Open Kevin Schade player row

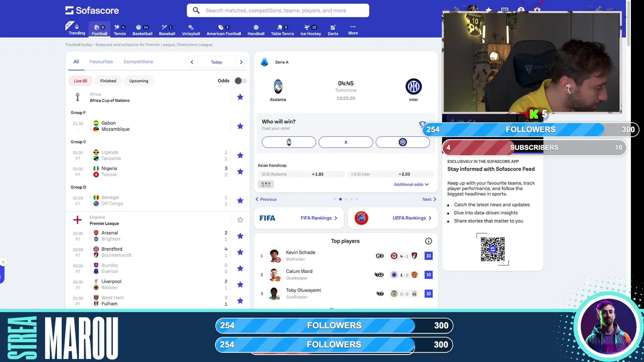[x=346, y=256]
